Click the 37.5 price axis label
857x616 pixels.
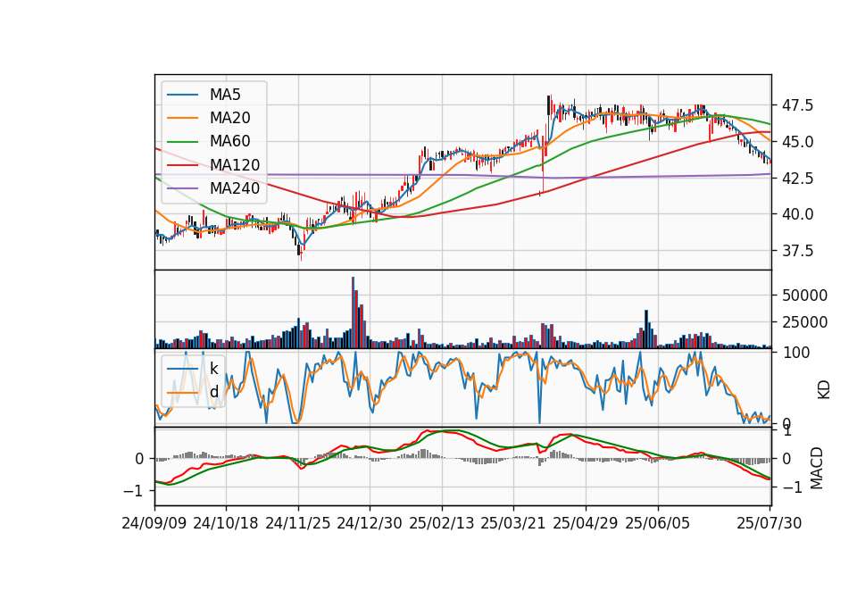pos(797,251)
